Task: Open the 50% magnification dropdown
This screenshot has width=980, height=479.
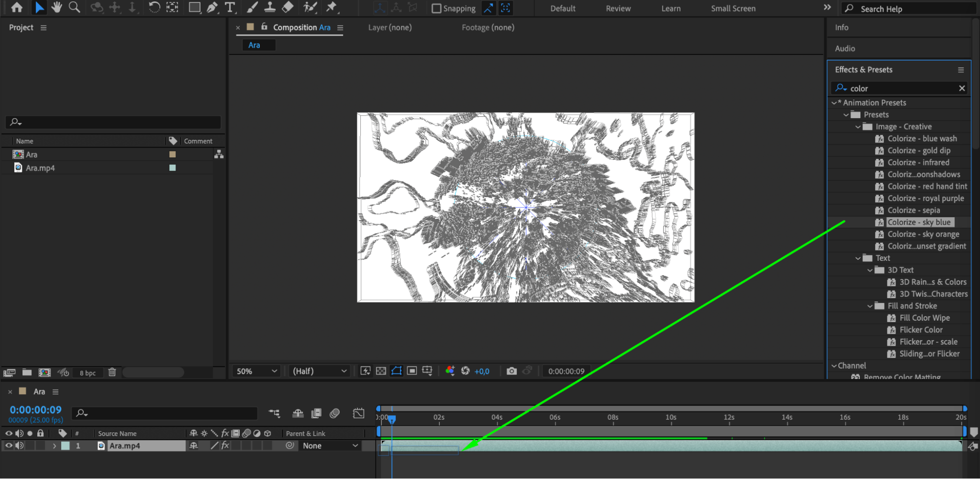Action: click(x=256, y=371)
